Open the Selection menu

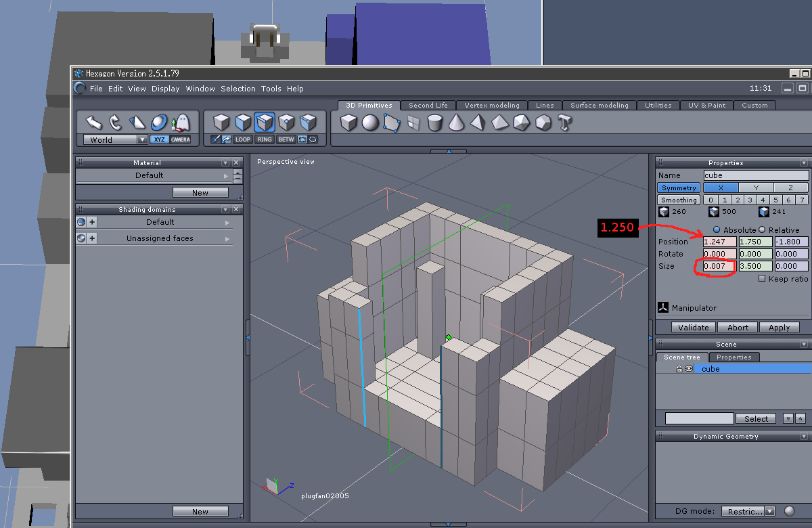(x=238, y=89)
